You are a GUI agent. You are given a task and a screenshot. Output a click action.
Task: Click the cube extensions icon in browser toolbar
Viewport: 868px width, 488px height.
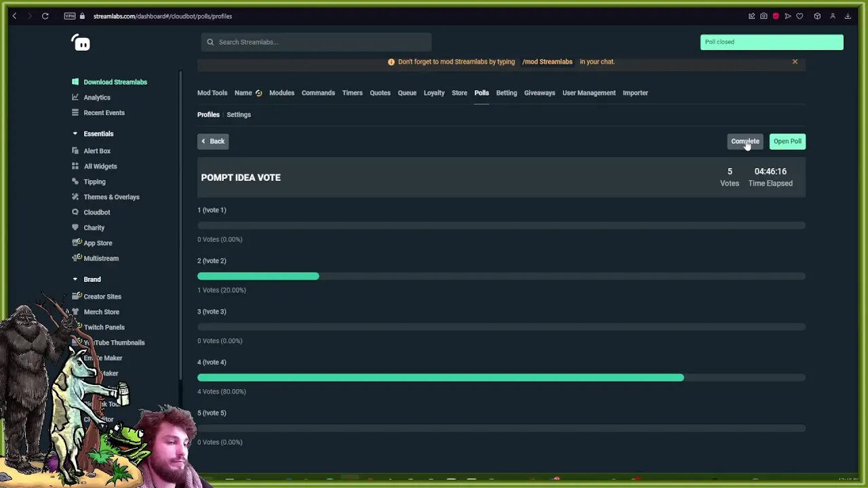817,16
